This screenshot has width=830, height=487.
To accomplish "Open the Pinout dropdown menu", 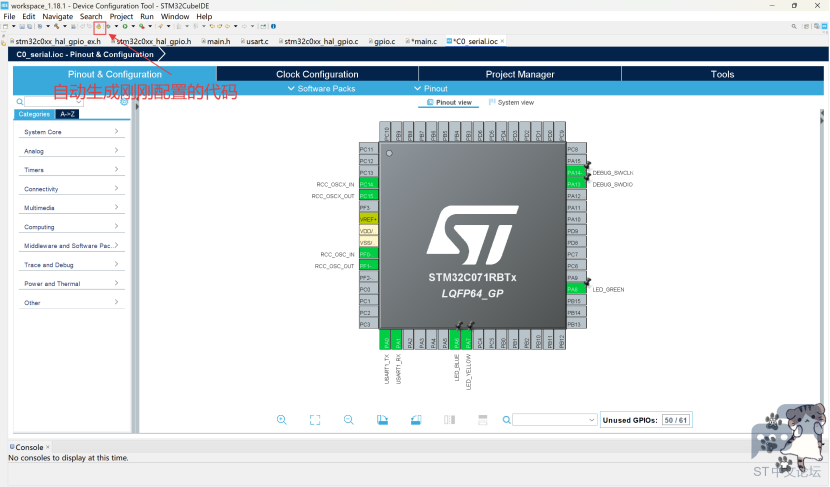I will coord(431,88).
